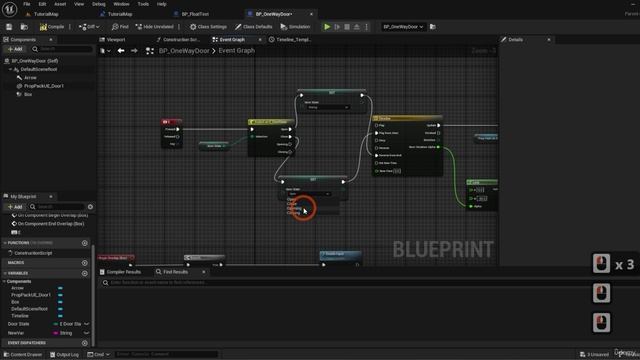640x360 pixels.
Task: Start Simulation mode
Action: pyautogui.click(x=296, y=27)
